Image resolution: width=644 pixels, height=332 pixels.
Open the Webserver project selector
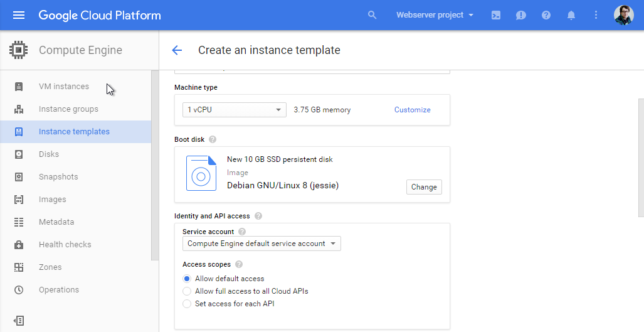coord(435,15)
